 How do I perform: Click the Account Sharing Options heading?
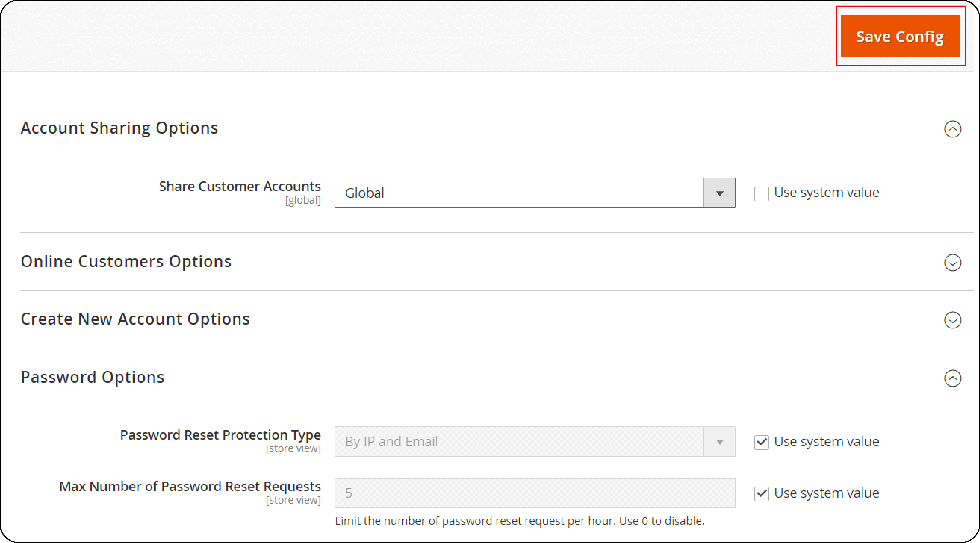click(119, 128)
